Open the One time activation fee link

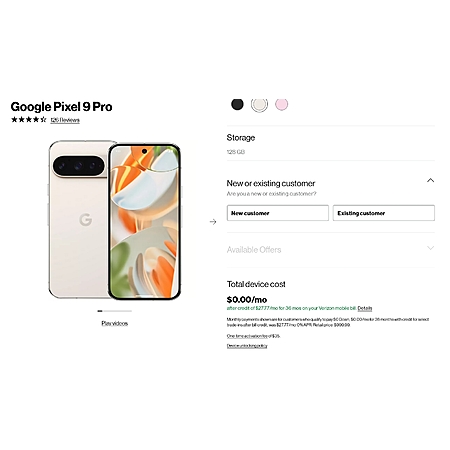tap(253, 336)
